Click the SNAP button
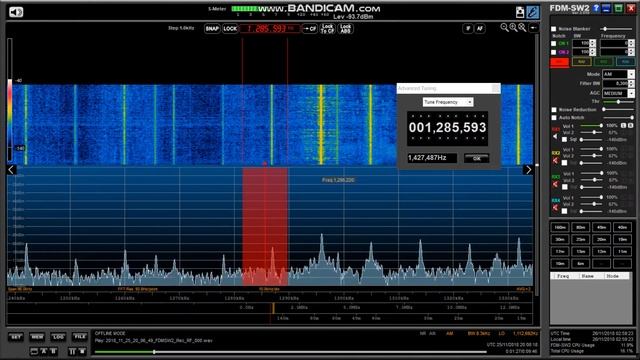 [212, 29]
